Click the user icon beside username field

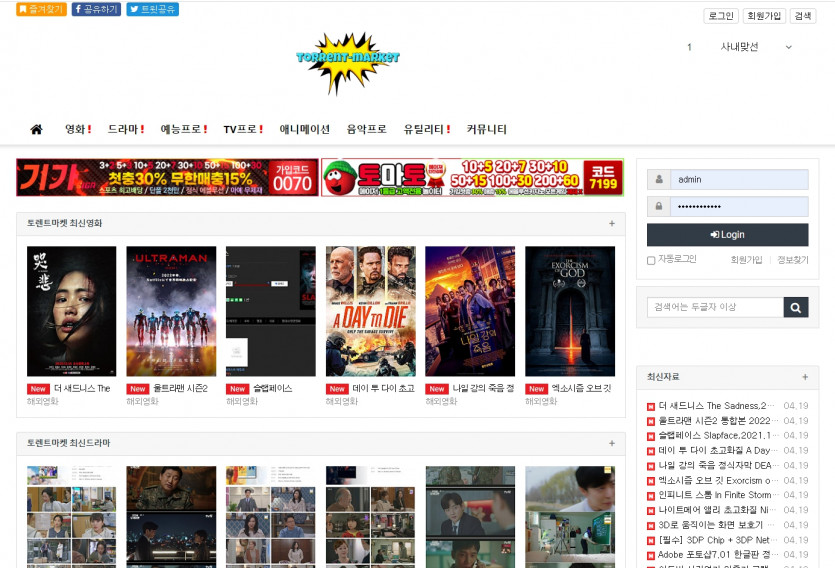[x=658, y=180]
